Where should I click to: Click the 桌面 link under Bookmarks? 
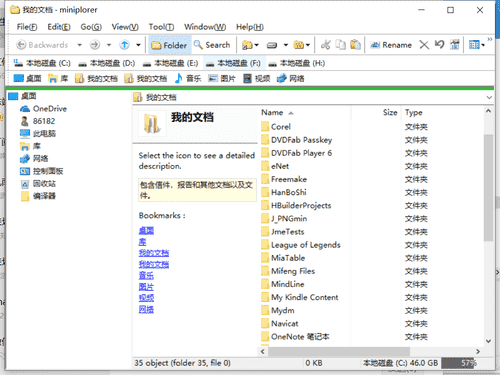(x=146, y=231)
